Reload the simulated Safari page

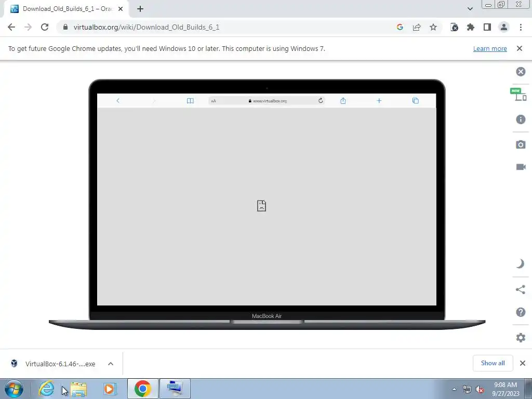pyautogui.click(x=320, y=100)
